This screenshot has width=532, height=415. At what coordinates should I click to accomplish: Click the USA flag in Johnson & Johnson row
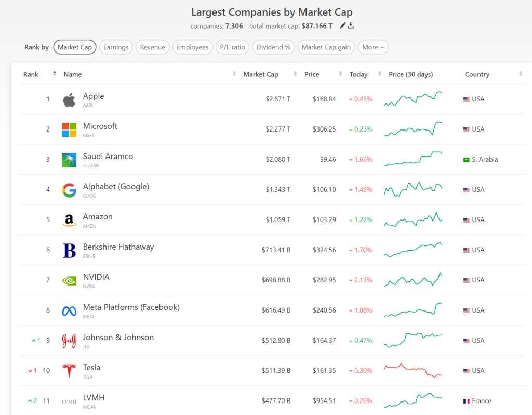[x=467, y=341]
